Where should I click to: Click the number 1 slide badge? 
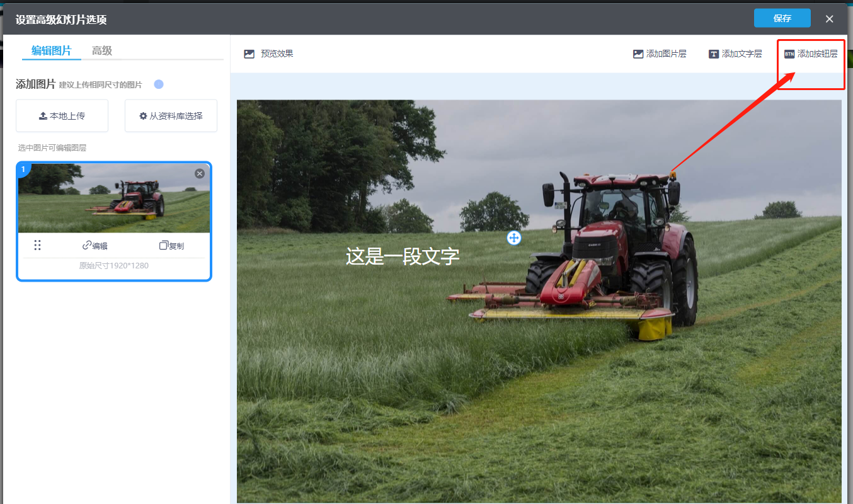pyautogui.click(x=23, y=169)
